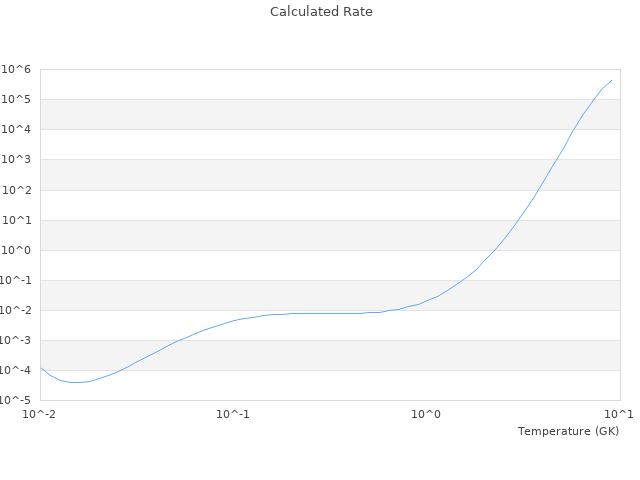Click the 10^4 y-axis tick label
640x480 pixels.
(16, 129)
